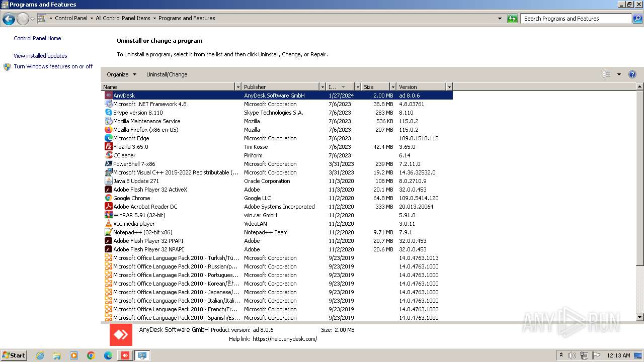
Task: Click the list scrollbar down arrow
Action: click(x=640, y=317)
